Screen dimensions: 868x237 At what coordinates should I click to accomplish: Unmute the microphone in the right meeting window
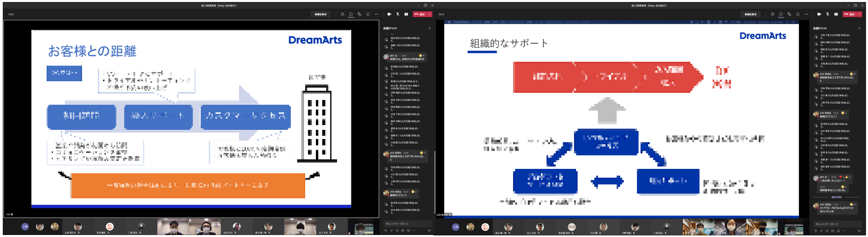tap(827, 14)
